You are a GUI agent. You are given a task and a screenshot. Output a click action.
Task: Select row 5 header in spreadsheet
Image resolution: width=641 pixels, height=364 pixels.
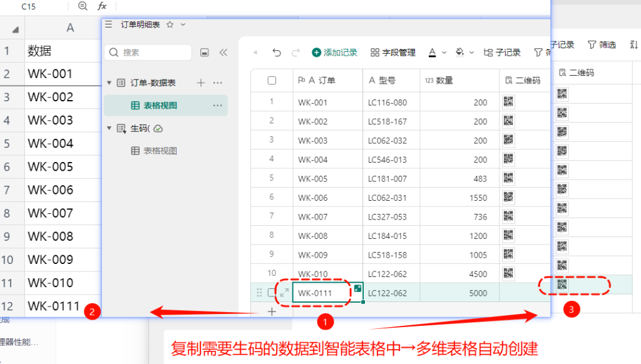(x=13, y=143)
